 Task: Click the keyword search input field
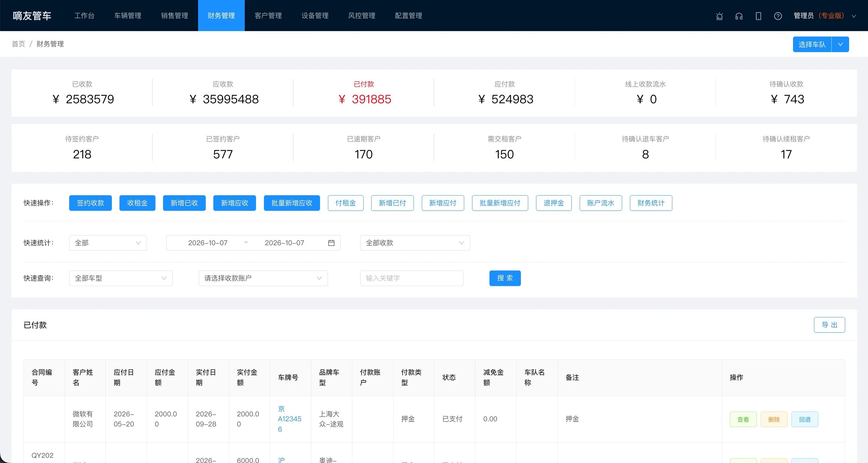coord(412,278)
